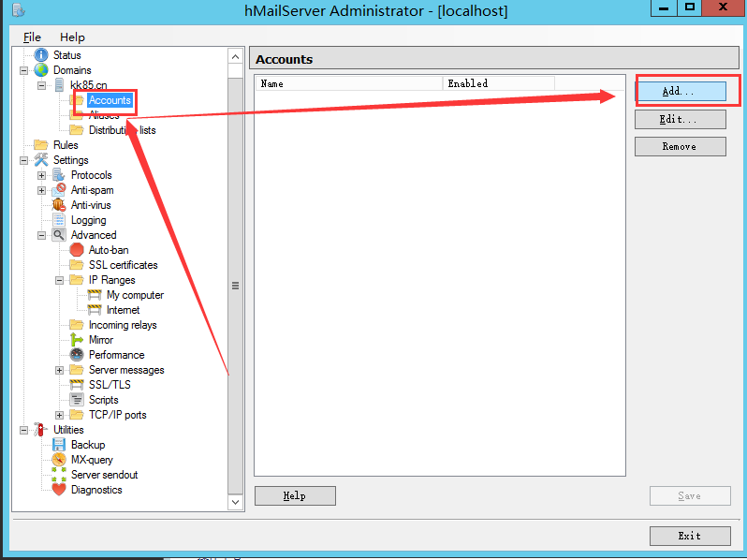Click the MX-query clock icon

click(x=59, y=460)
